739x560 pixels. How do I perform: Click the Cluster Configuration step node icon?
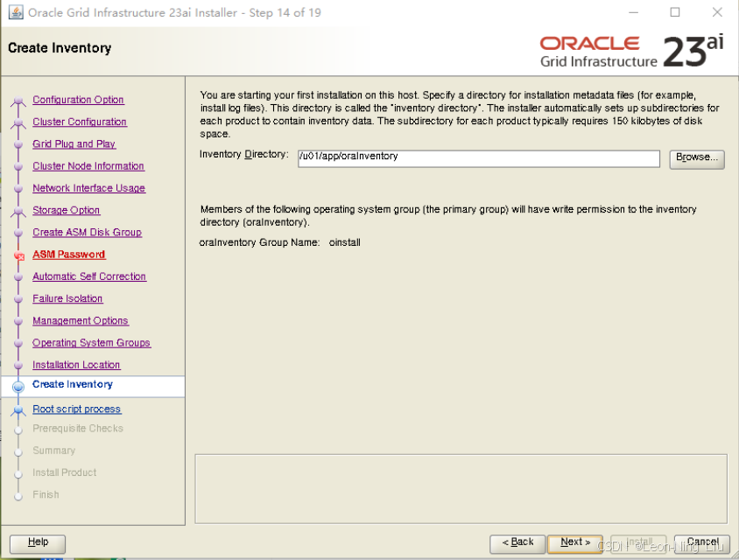(x=18, y=122)
